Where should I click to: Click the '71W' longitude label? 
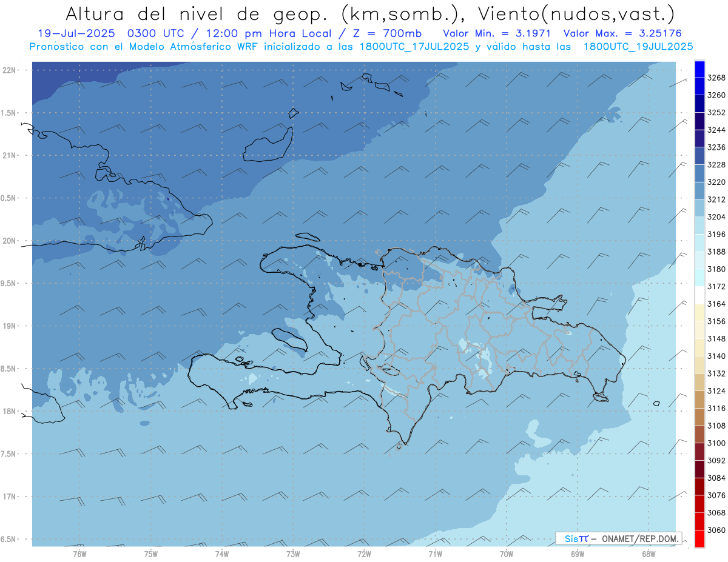(x=435, y=554)
